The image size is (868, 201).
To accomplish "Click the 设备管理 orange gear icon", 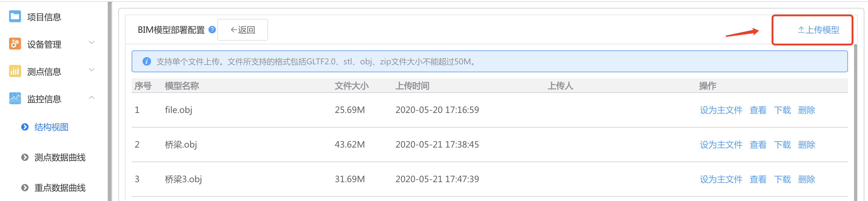I will coord(15,44).
